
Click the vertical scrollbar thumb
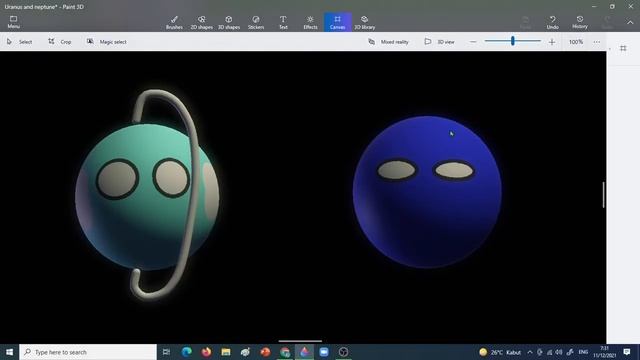pos(603,195)
